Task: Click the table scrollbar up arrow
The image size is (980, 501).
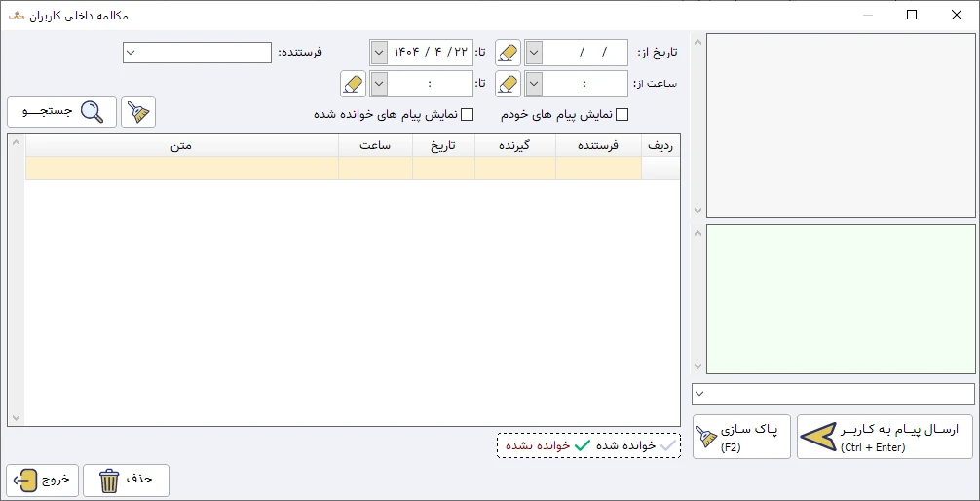Action: [17, 142]
